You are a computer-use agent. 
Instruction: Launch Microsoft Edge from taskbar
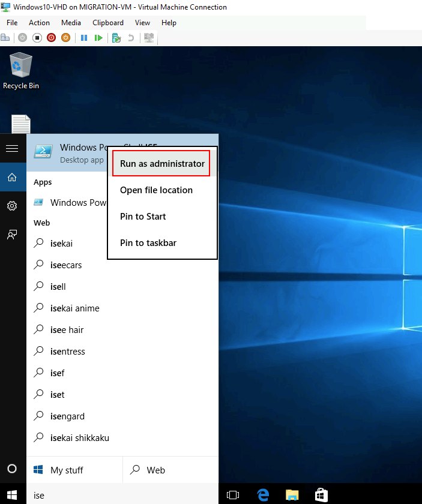[263, 496]
